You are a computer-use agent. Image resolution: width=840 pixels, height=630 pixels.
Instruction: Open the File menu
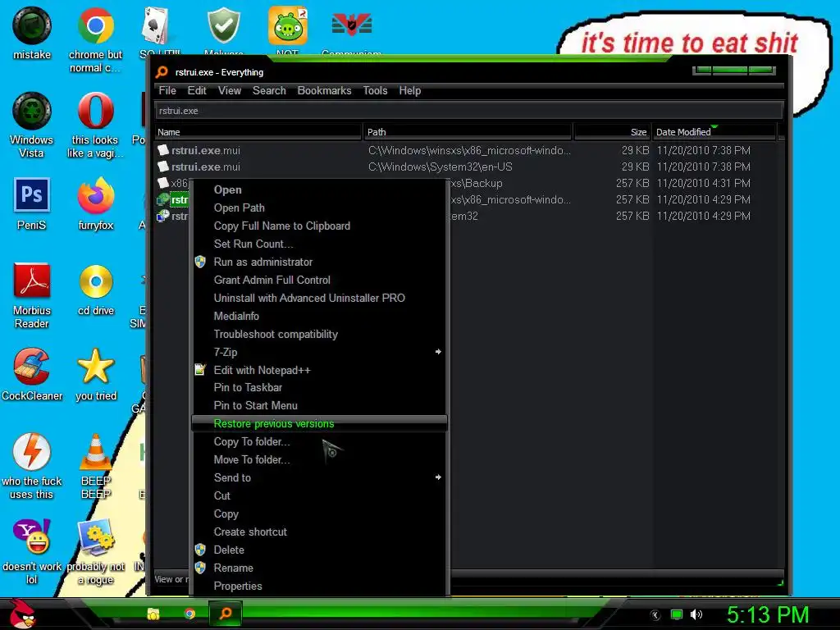(167, 90)
